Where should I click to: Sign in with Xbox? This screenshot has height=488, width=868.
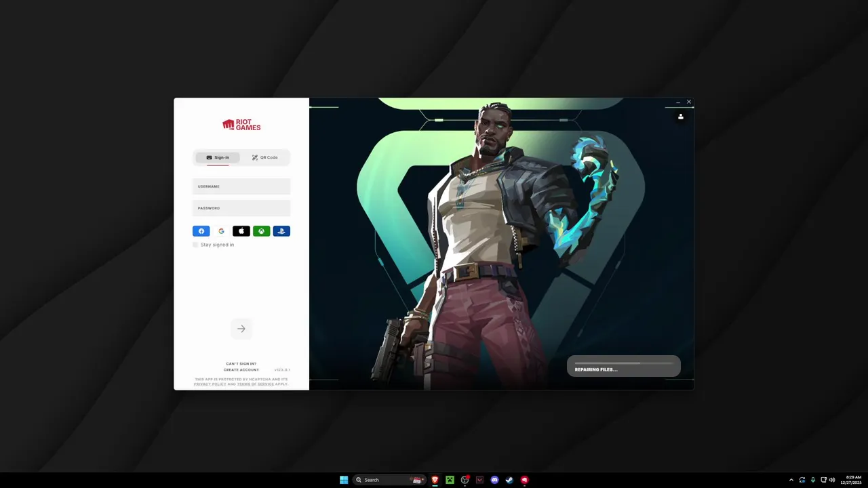pos(261,231)
